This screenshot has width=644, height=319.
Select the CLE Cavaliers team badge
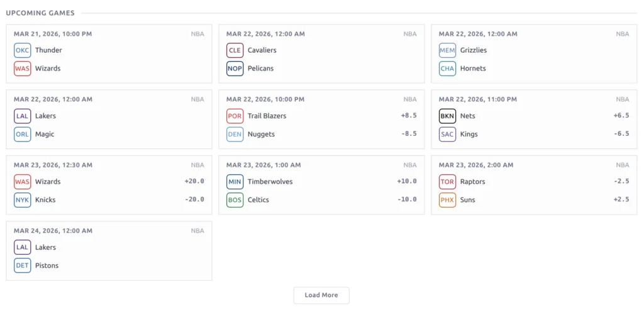[x=235, y=50]
